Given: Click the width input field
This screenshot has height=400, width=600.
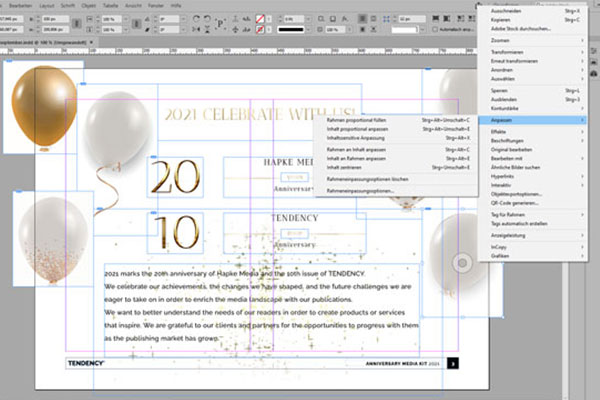Looking at the screenshot, I should click(x=55, y=19).
